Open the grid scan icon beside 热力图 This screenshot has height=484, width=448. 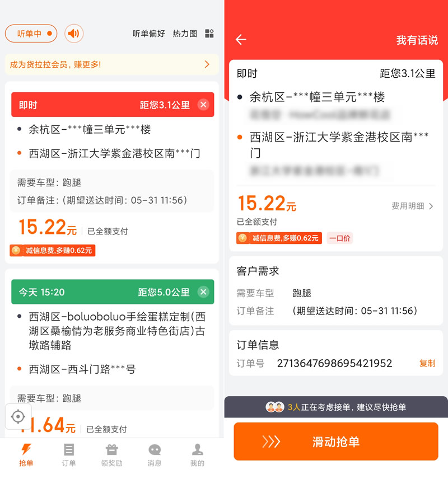[x=209, y=34]
